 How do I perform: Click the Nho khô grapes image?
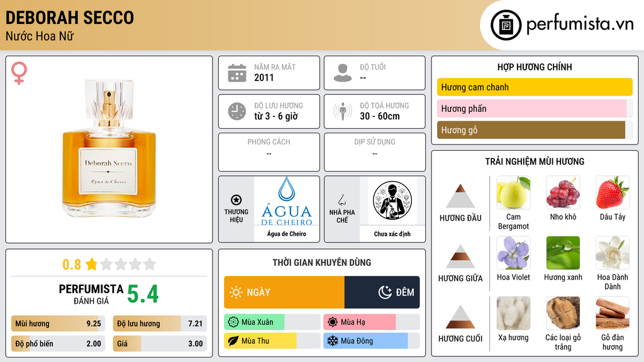pyautogui.click(x=563, y=192)
